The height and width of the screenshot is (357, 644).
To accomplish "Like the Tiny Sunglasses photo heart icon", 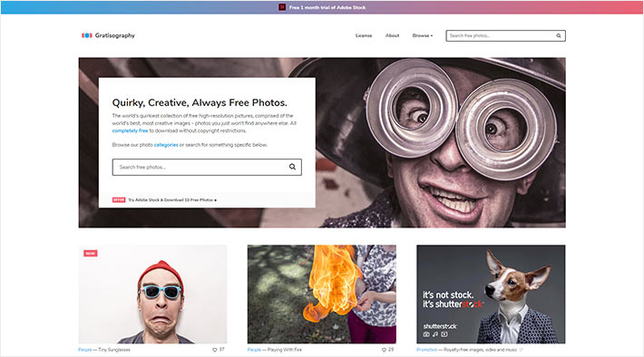I will [x=214, y=350].
